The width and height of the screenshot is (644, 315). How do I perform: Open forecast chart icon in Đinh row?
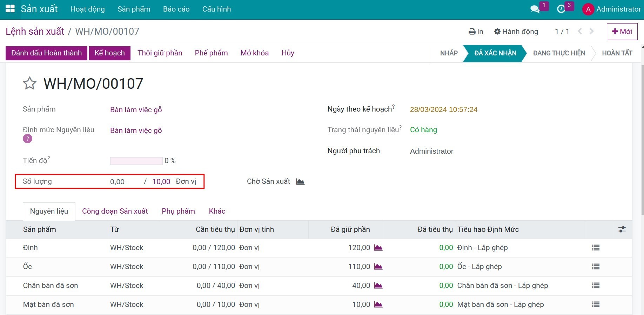tap(378, 248)
